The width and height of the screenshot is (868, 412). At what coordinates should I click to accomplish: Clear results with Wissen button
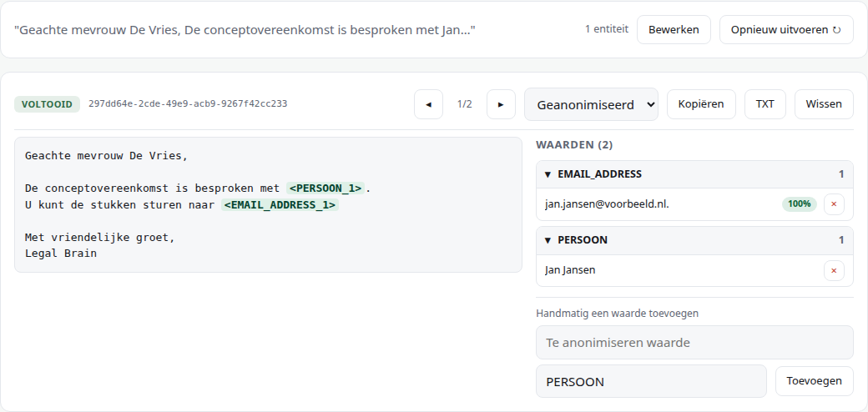[824, 104]
